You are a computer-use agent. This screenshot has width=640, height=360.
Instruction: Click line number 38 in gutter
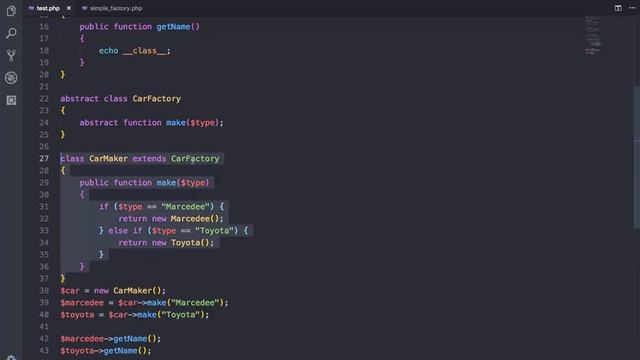[44, 290]
